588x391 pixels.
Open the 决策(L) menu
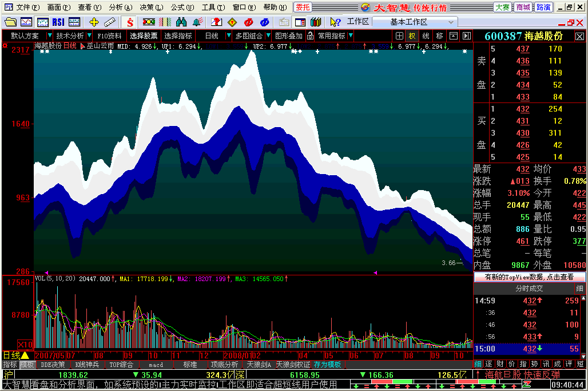coord(152,7)
